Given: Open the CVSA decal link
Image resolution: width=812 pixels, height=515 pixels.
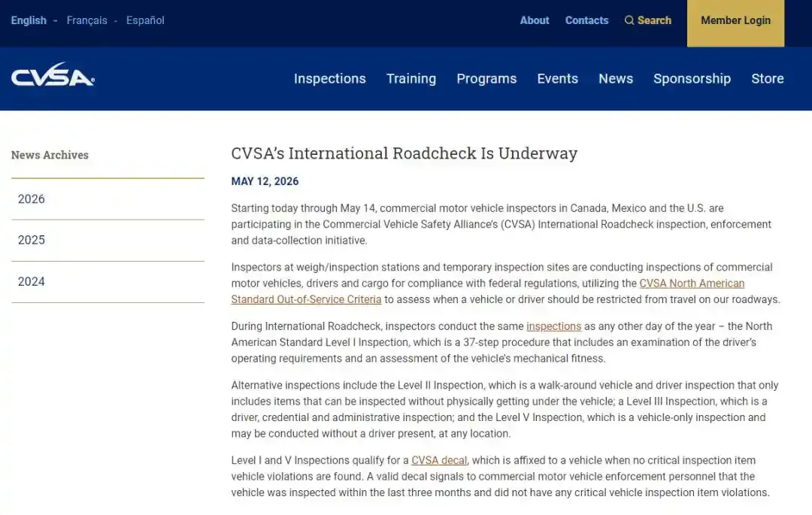Looking at the screenshot, I should [x=439, y=460].
